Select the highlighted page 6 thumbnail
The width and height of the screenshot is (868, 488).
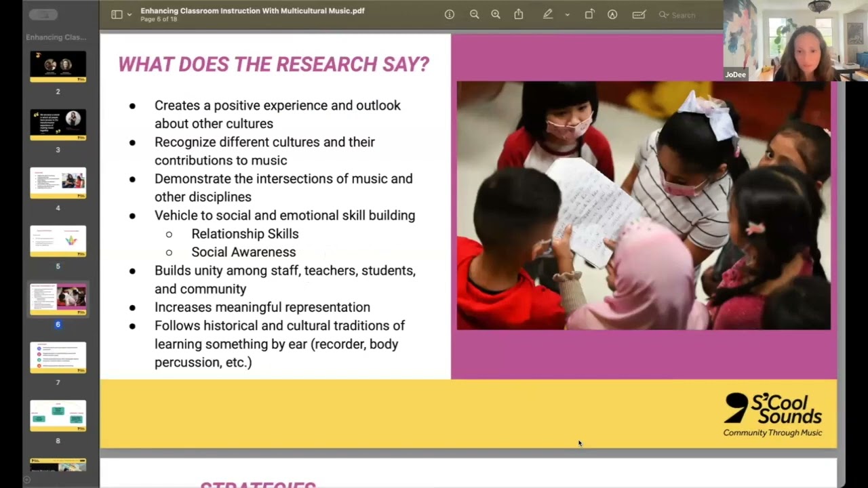click(x=58, y=300)
